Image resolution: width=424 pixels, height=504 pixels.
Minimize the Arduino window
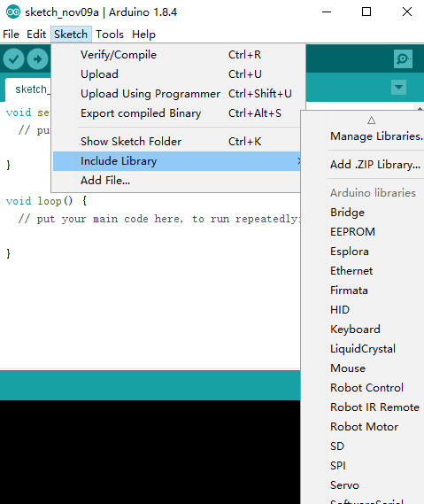tap(327, 12)
